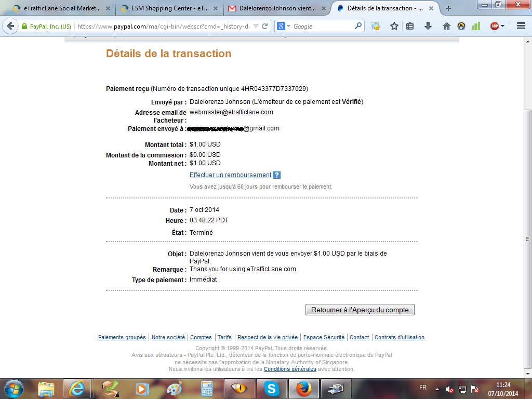Viewport: 532px width, 399px height.
Task: Open the URL bar history dropdown arrow
Action: tap(256, 26)
